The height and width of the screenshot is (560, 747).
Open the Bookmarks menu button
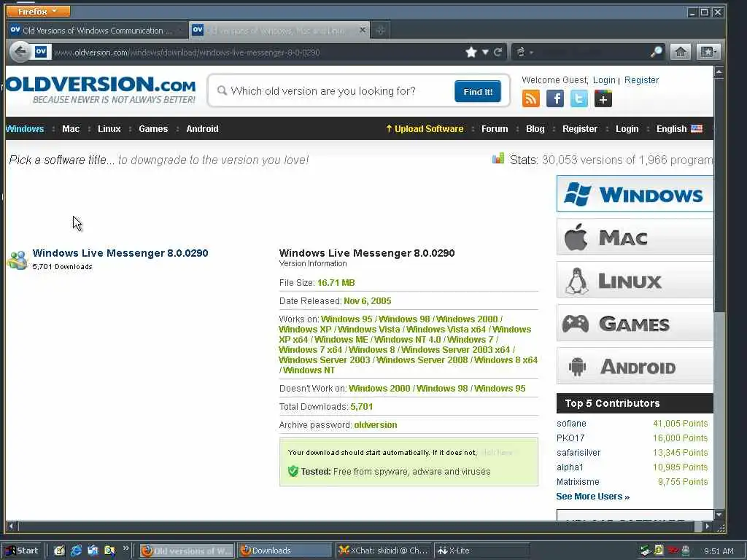pyautogui.click(x=708, y=52)
